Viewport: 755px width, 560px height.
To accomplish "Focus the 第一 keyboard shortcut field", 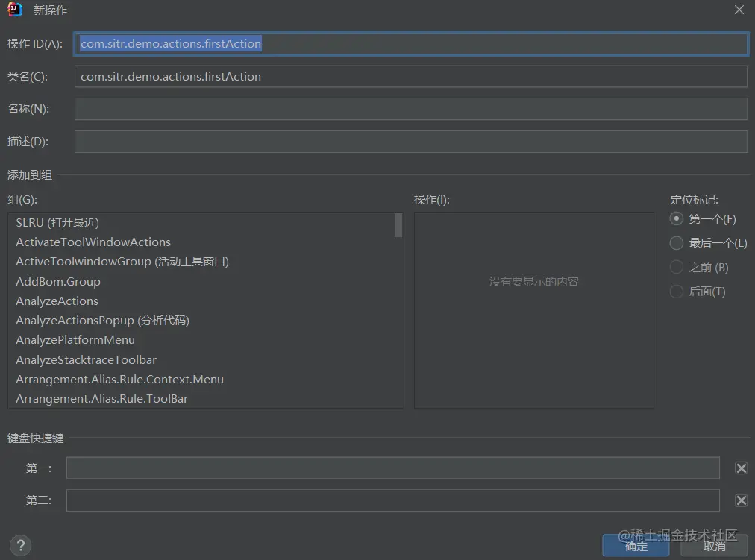I will 393,468.
